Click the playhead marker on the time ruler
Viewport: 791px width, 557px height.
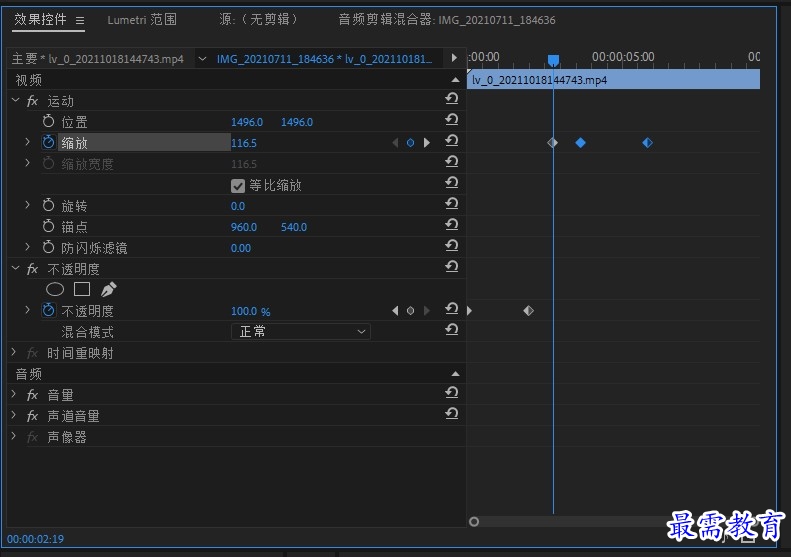pos(553,61)
